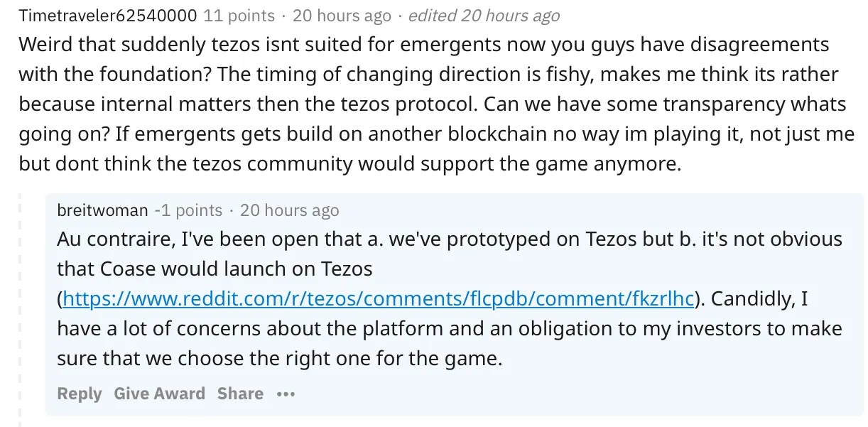Open Timetraveler62540000's user profile
This screenshot has height=427, width=868.
108,15
